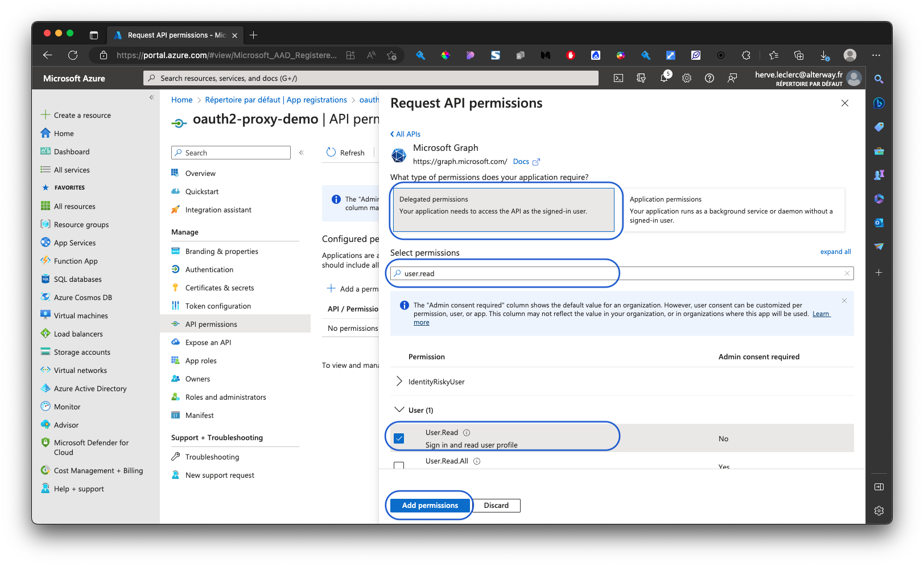Open Authentication in the Manage menu

[209, 270]
